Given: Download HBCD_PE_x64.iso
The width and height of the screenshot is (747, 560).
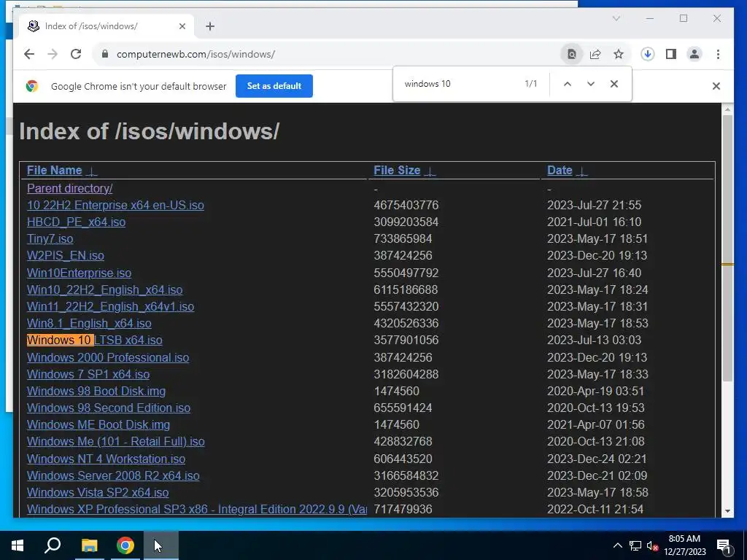Looking at the screenshot, I should [76, 222].
